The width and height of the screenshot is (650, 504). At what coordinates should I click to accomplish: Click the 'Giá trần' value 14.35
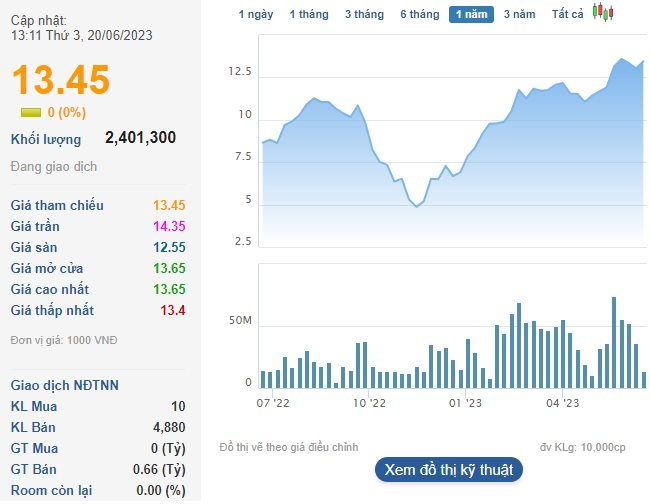tap(169, 226)
